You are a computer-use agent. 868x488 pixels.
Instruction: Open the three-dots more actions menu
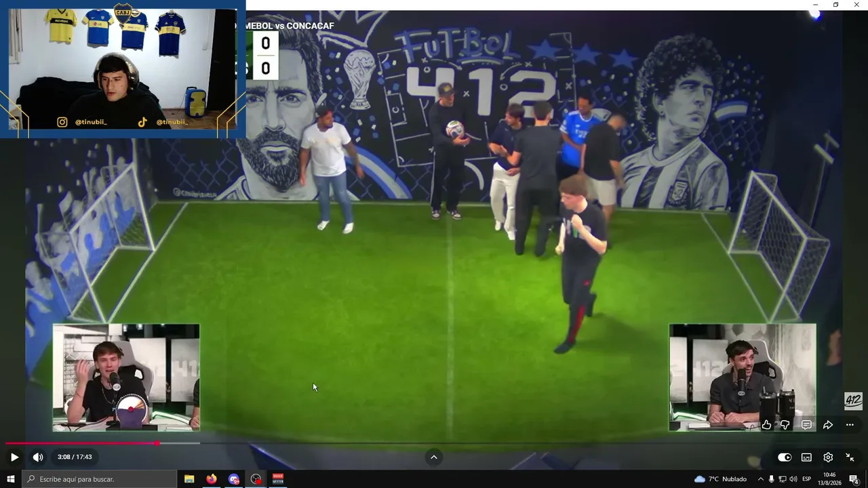tap(850, 425)
